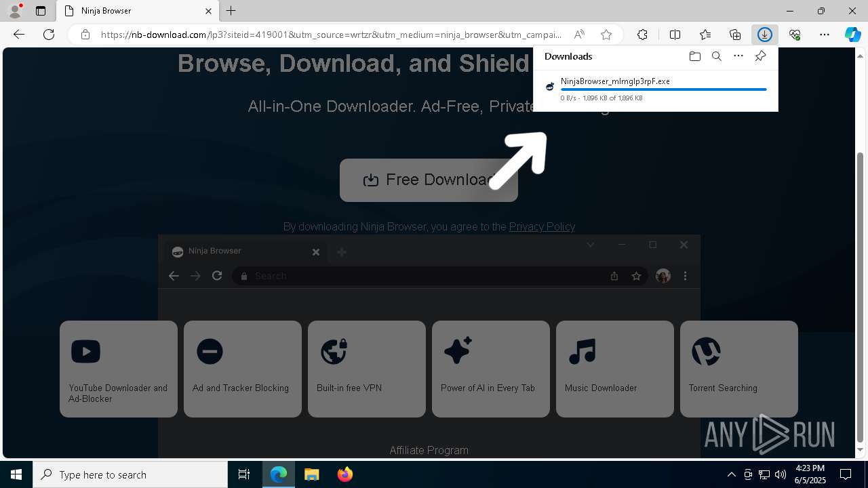
Task: Select the Music Downloader card
Action: [615, 369]
